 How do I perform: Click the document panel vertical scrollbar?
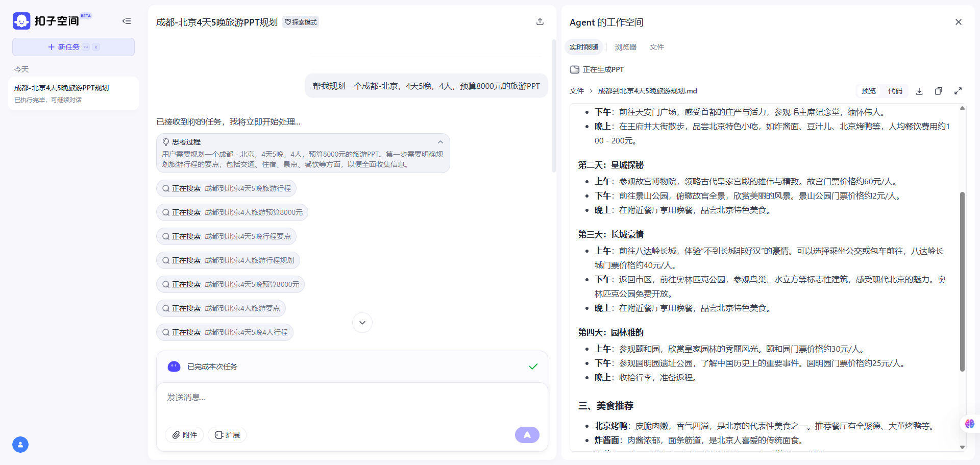click(x=962, y=281)
